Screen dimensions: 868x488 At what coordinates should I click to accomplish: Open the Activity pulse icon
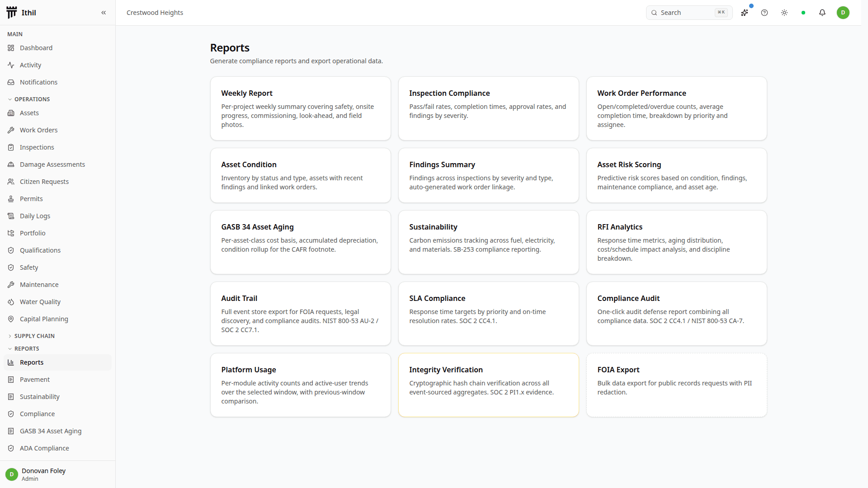pyautogui.click(x=11, y=65)
